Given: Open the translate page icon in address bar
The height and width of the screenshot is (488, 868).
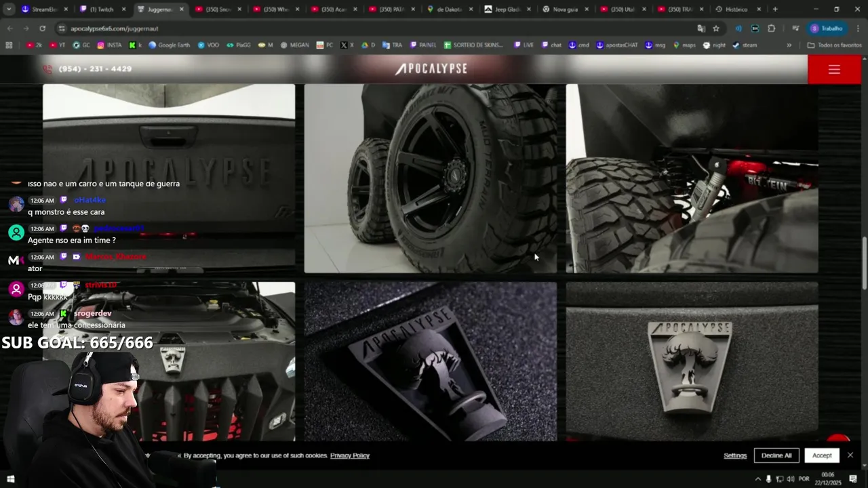Looking at the screenshot, I should click(x=701, y=28).
